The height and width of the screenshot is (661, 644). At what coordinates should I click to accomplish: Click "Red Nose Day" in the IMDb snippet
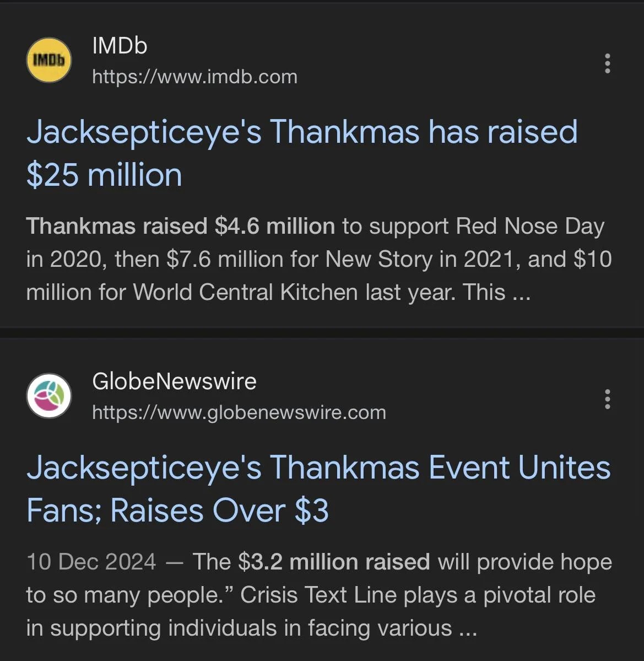coord(530,226)
